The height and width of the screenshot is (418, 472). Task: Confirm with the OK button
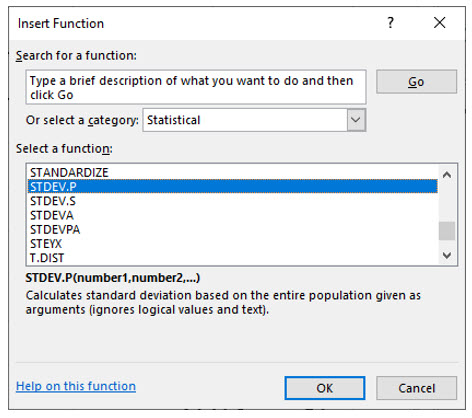coord(325,388)
